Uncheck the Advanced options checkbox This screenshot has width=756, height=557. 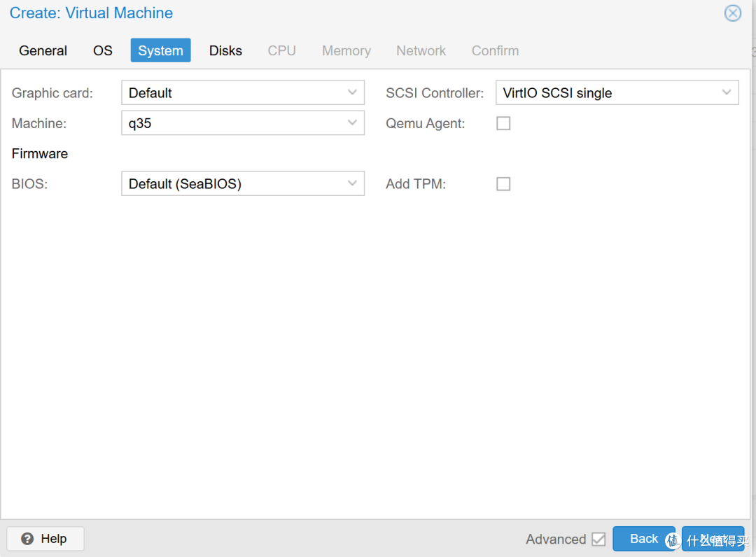point(598,539)
